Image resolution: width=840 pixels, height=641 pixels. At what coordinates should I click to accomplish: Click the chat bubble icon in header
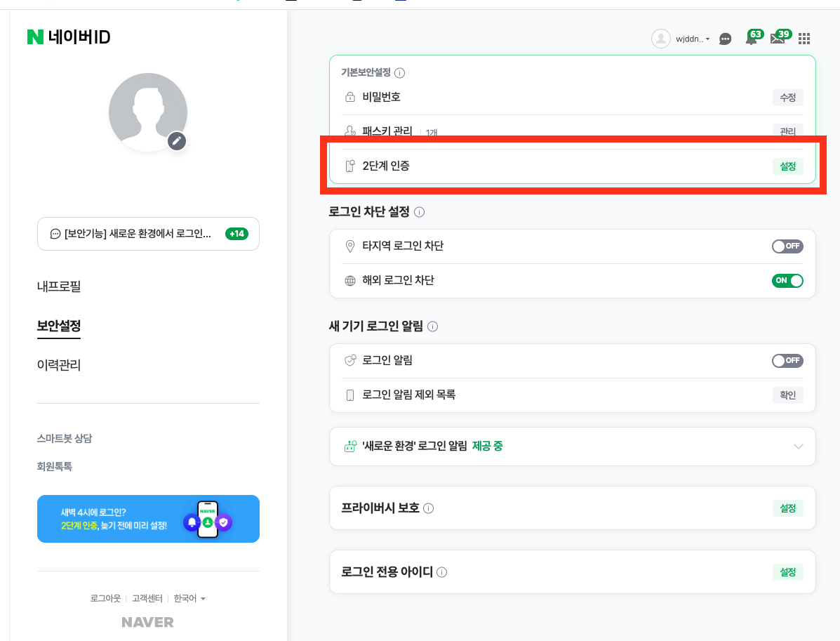coord(725,39)
